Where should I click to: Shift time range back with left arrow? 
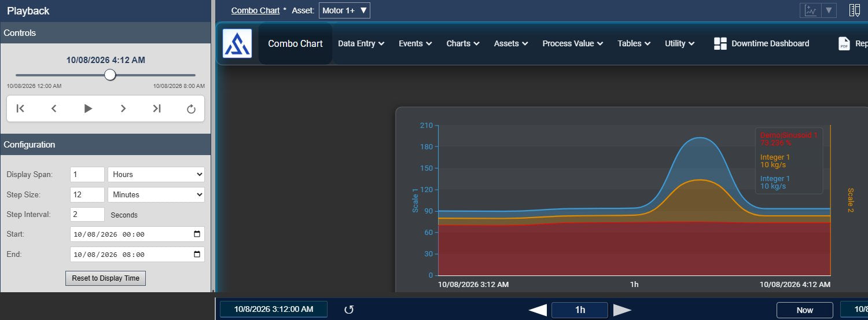pos(538,310)
